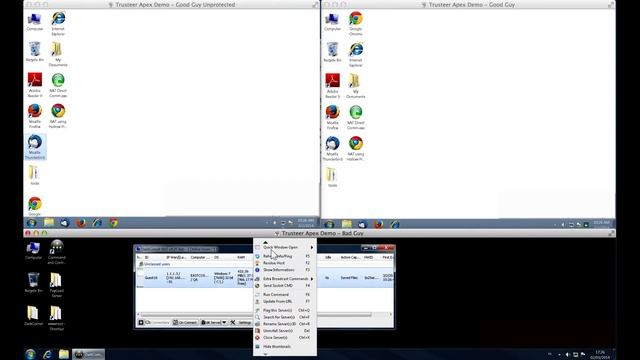
Task: Launch Mozilla Firefox icon on Good Guy Unprotected desktop
Action: click(35, 116)
